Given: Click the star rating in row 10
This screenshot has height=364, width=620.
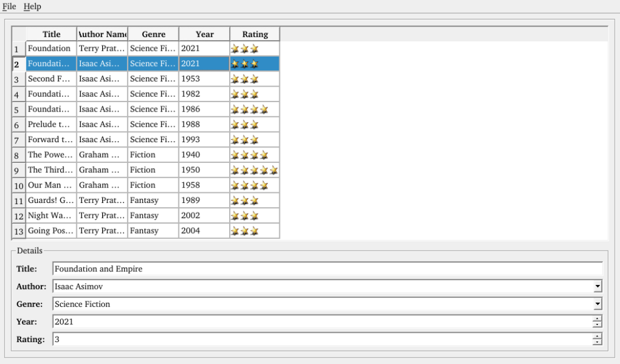Looking at the screenshot, I should [250, 185].
